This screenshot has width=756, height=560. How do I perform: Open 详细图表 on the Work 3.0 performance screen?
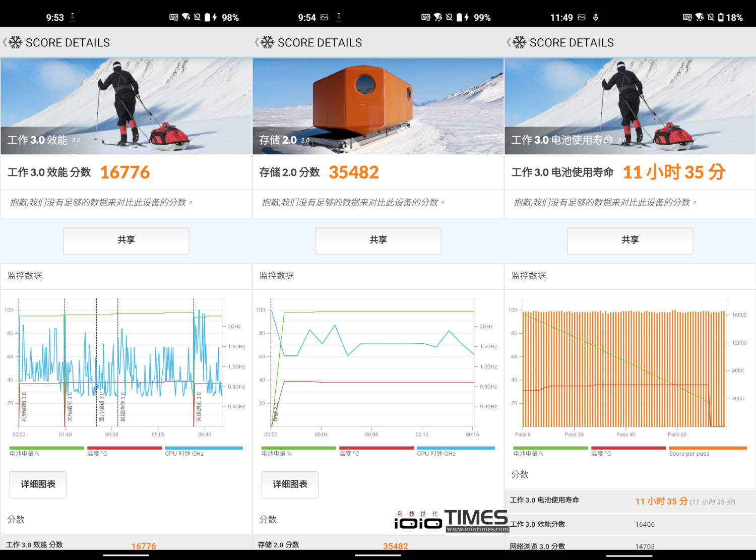(38, 484)
